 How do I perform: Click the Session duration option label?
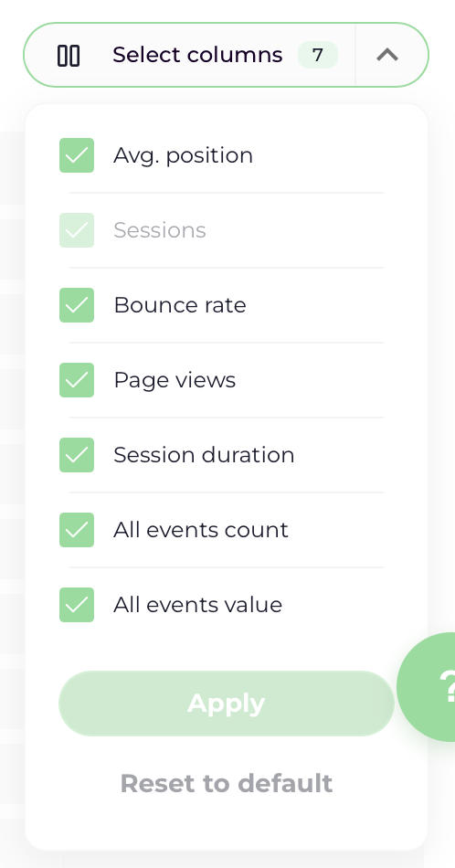pos(205,455)
